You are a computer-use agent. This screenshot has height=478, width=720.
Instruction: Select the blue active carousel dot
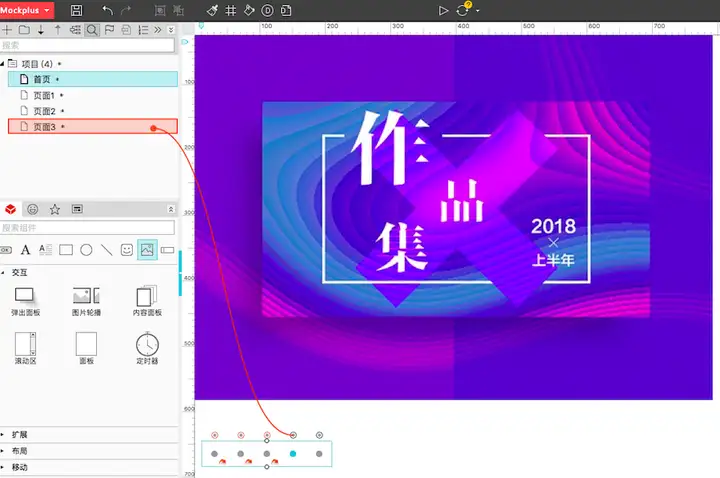click(293, 454)
